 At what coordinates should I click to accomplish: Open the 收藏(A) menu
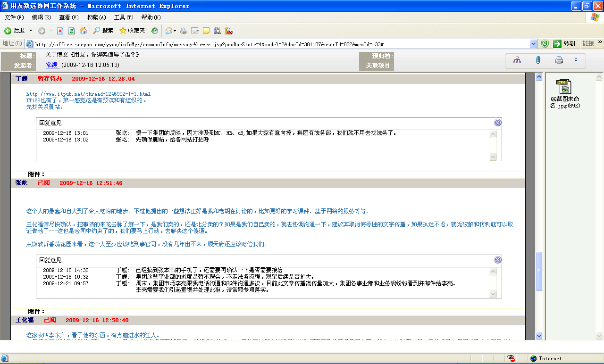click(x=96, y=17)
